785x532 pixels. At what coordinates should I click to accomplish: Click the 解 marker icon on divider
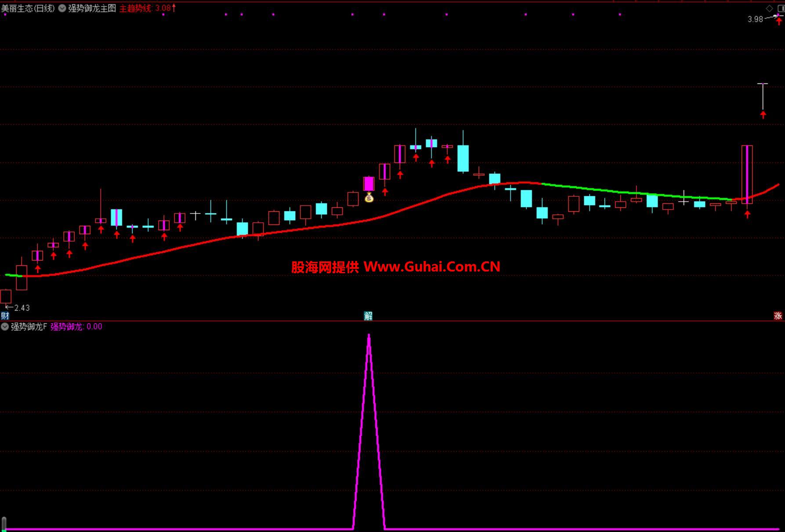click(368, 315)
